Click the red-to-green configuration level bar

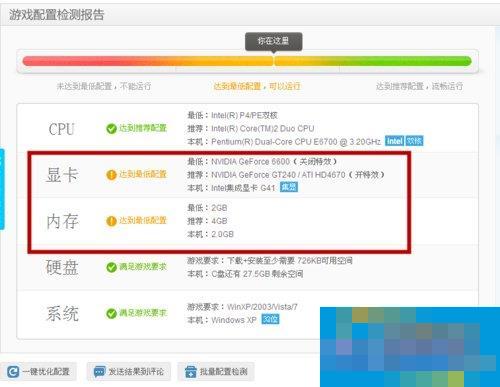[247, 61]
